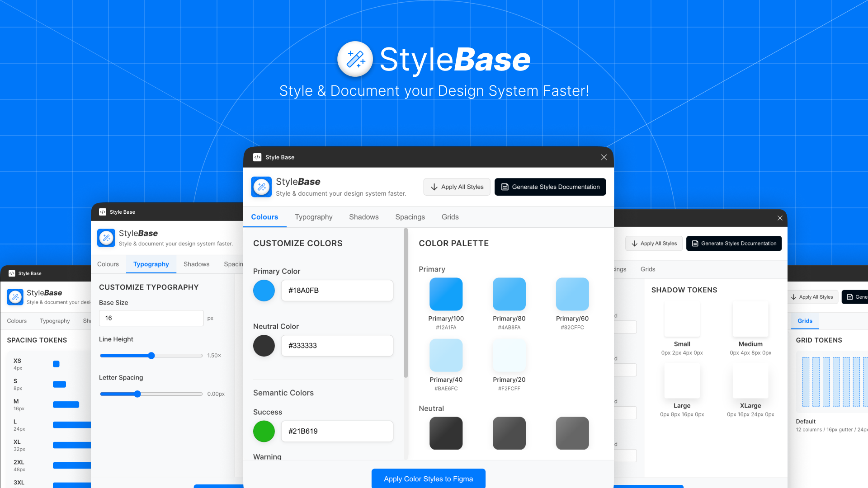Click the Success green color swatch
Image resolution: width=868 pixels, height=488 pixels.
(264, 431)
